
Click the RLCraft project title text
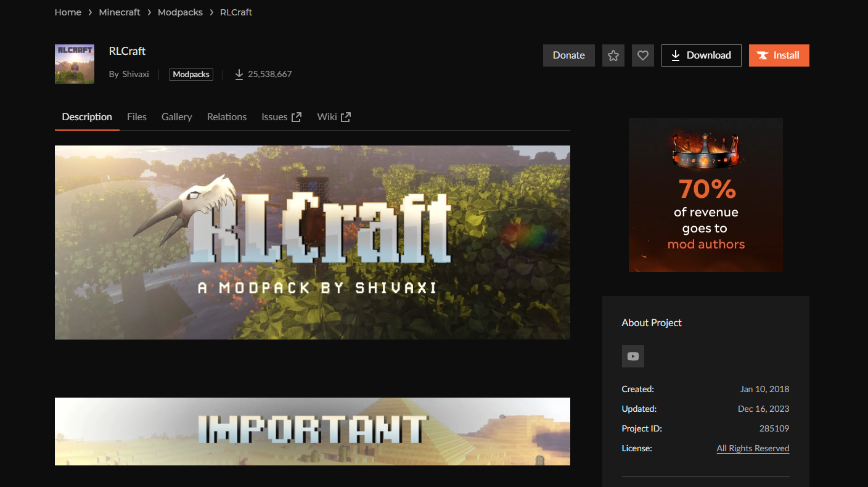pos(127,51)
